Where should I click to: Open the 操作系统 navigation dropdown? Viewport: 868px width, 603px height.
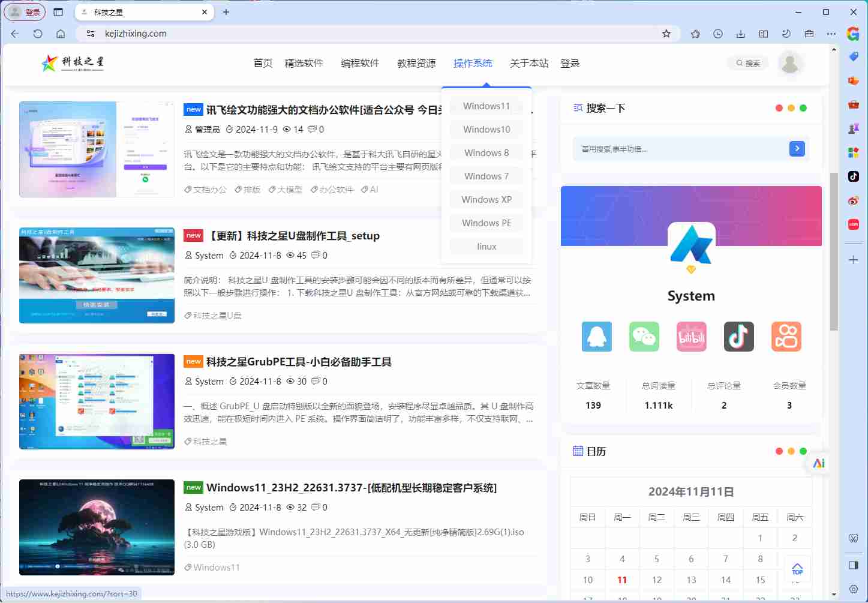click(473, 63)
